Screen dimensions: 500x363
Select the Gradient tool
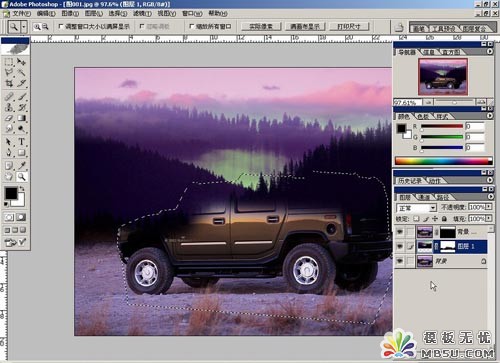[22, 118]
